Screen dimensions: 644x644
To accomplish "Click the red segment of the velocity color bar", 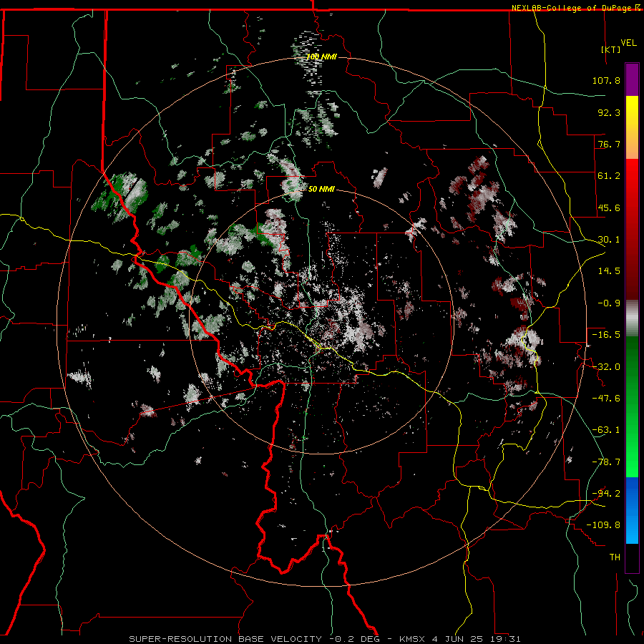I will [x=632, y=229].
